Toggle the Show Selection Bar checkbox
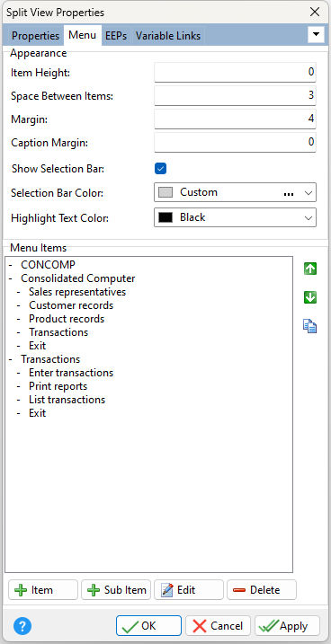The width and height of the screenshot is (331, 644). click(160, 168)
